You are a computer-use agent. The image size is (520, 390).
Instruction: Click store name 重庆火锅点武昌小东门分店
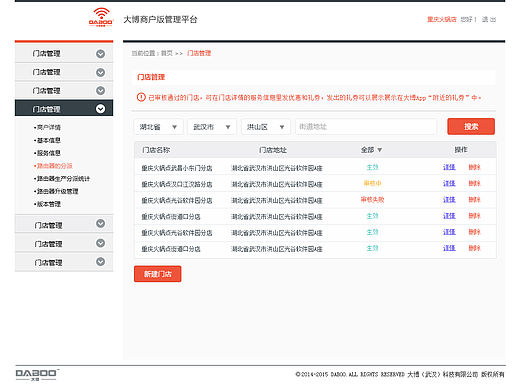[177, 168]
